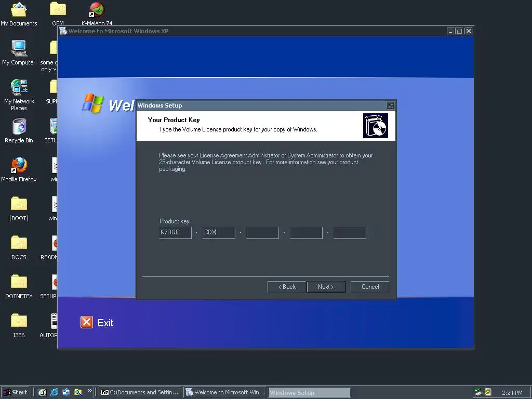
Task: Click the Windows Setup dialog title bar corner button
Action: tap(390, 105)
